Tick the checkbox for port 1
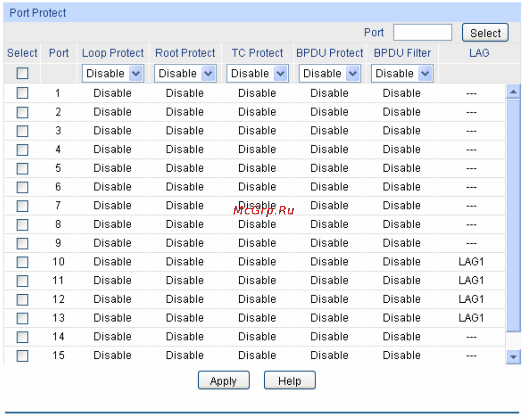Viewport: 524px width, 420px height. point(23,93)
